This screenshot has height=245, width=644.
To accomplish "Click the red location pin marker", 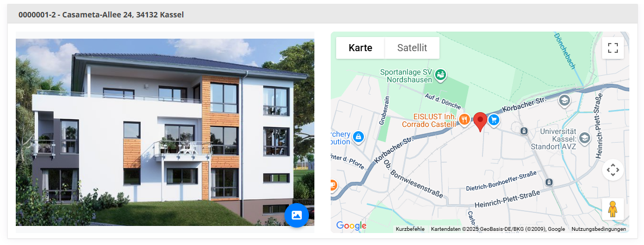I will [x=480, y=122].
